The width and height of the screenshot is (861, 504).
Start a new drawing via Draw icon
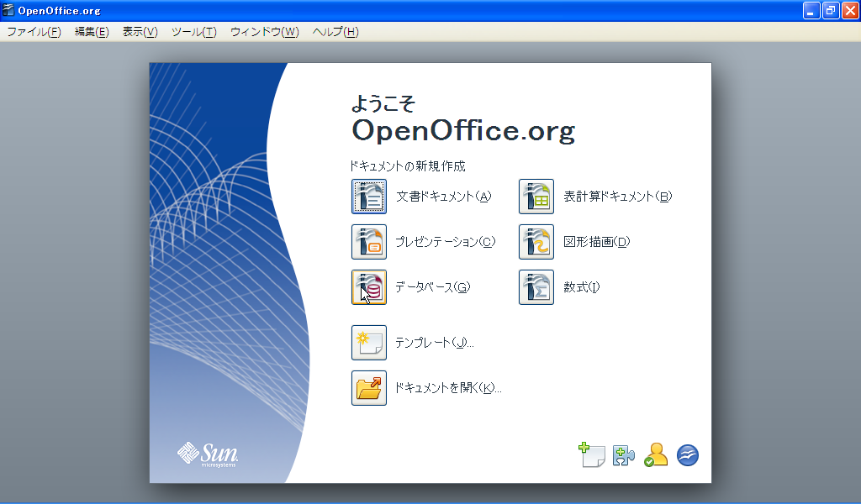536,242
